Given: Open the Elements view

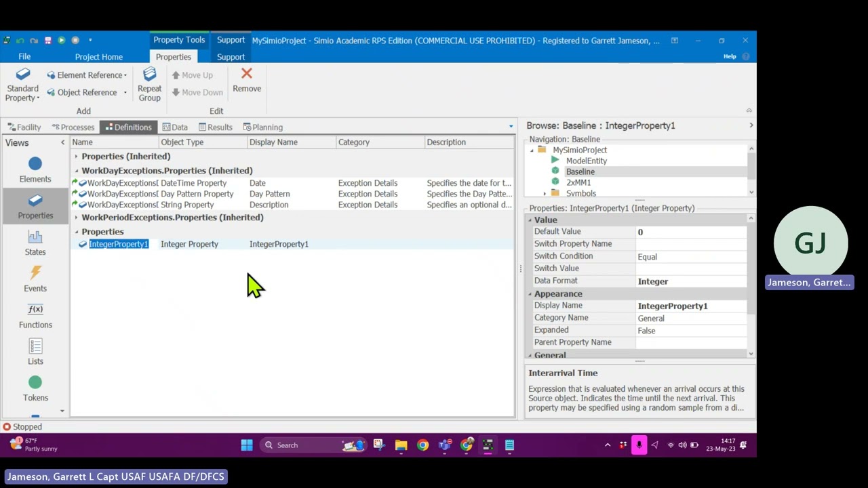Looking at the screenshot, I should tap(35, 170).
